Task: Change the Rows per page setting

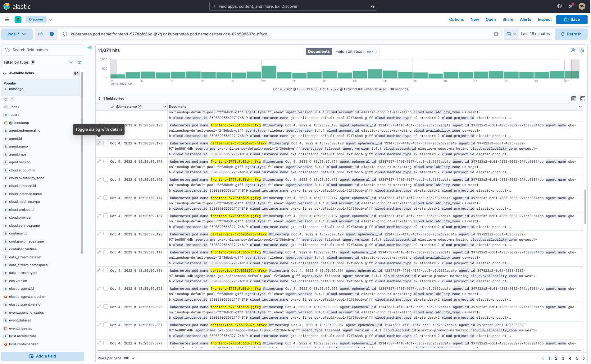Action: tap(116, 358)
